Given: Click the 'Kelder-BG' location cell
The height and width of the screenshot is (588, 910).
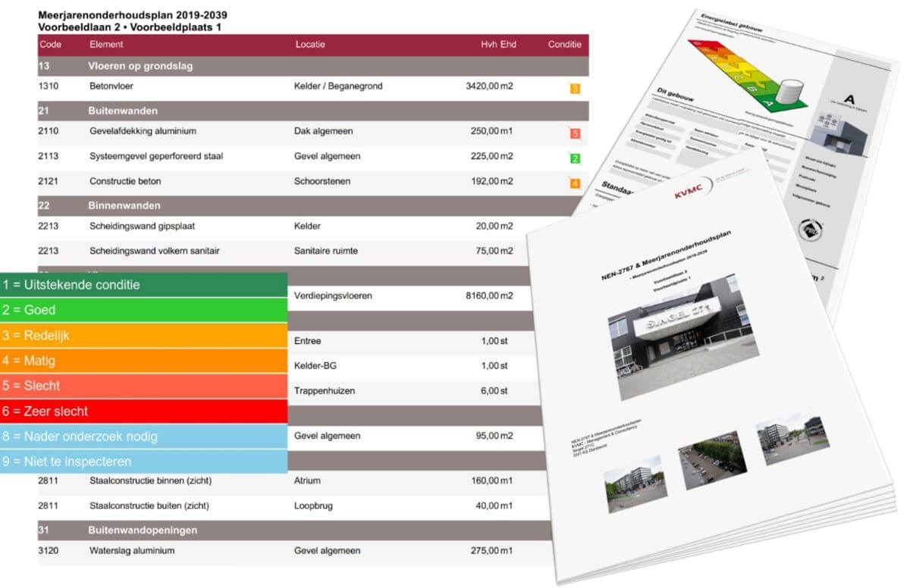Looking at the screenshot, I should pyautogui.click(x=315, y=366).
